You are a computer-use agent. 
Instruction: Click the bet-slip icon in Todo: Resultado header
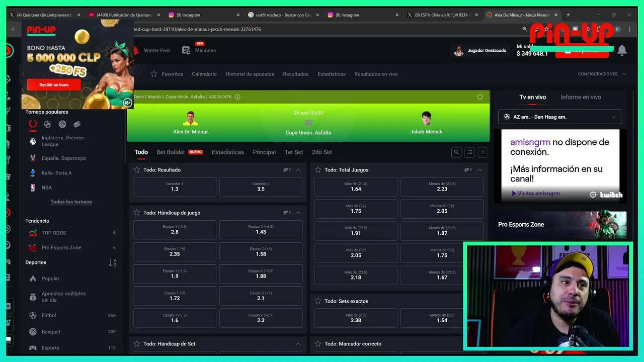(x=287, y=170)
